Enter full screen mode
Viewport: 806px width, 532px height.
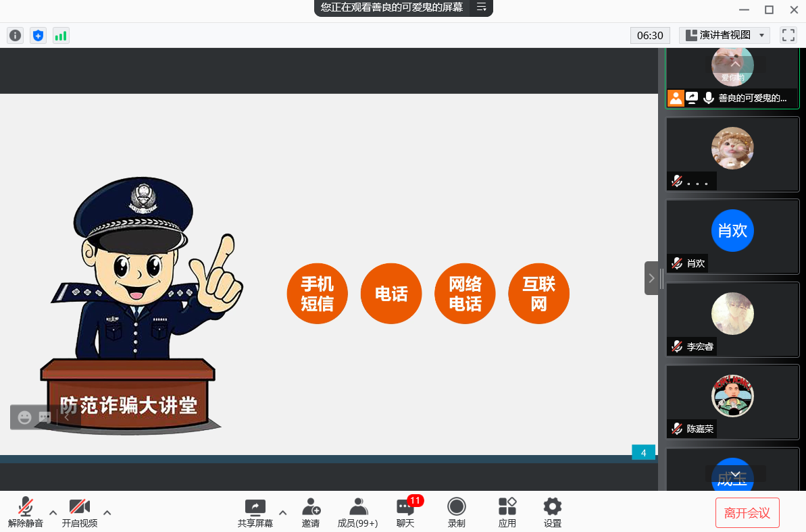[x=788, y=35]
